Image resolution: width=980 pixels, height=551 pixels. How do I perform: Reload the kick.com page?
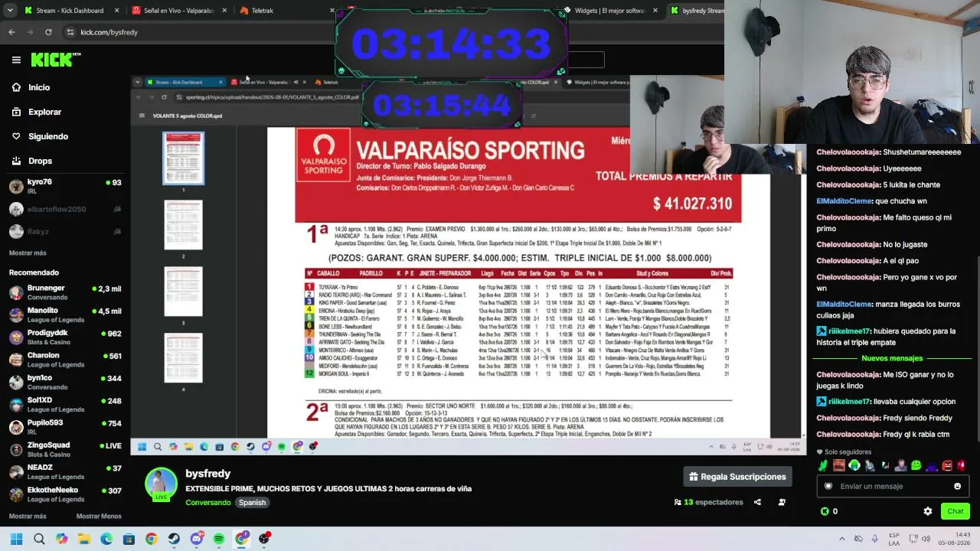[48, 32]
